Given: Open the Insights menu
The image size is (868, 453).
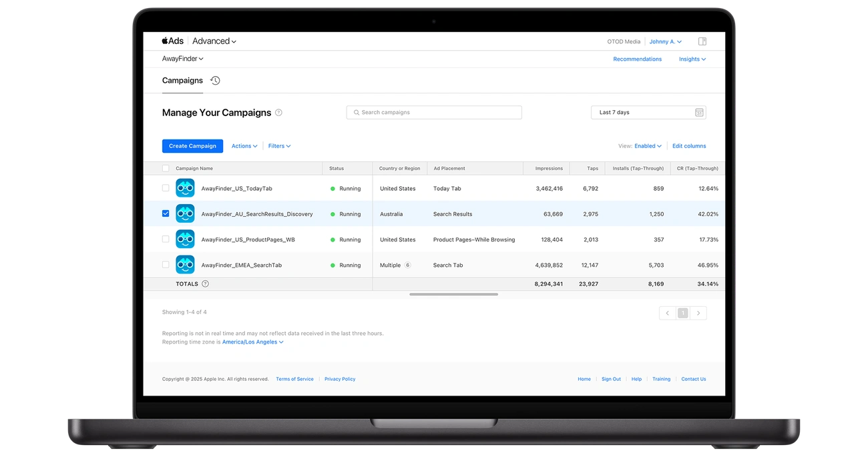Looking at the screenshot, I should [x=692, y=59].
